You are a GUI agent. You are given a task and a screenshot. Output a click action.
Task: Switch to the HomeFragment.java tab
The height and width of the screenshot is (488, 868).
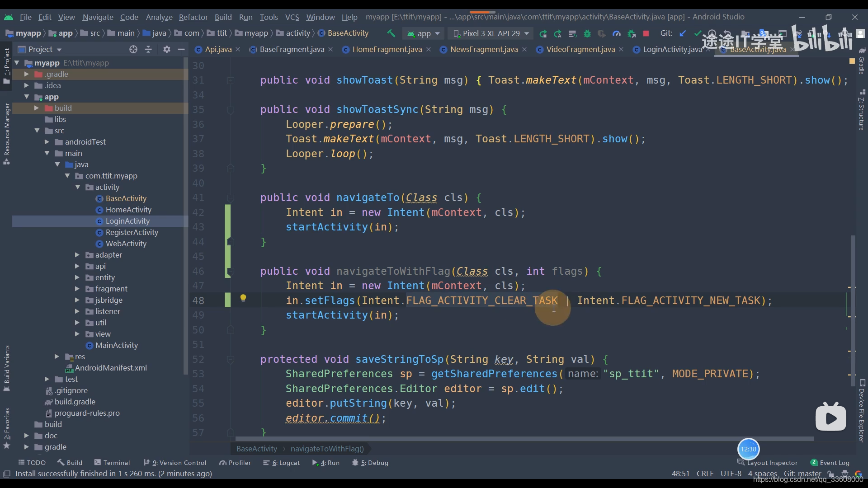coord(387,49)
